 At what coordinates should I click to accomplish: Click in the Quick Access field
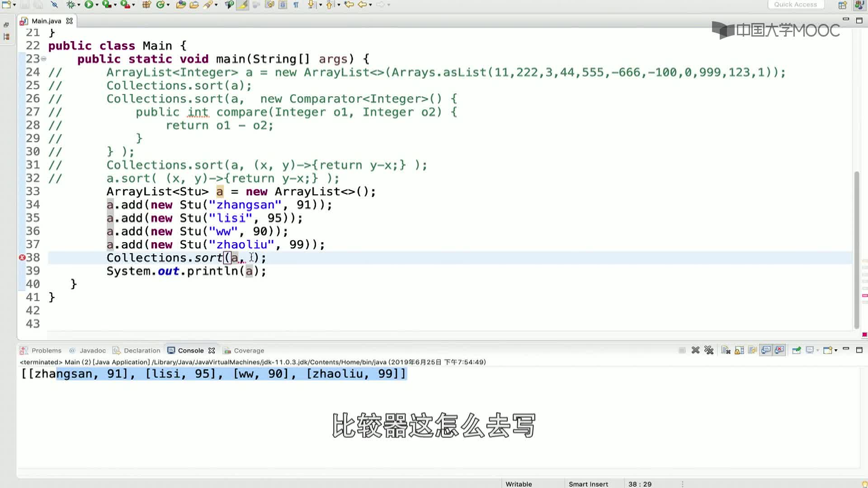[795, 5]
